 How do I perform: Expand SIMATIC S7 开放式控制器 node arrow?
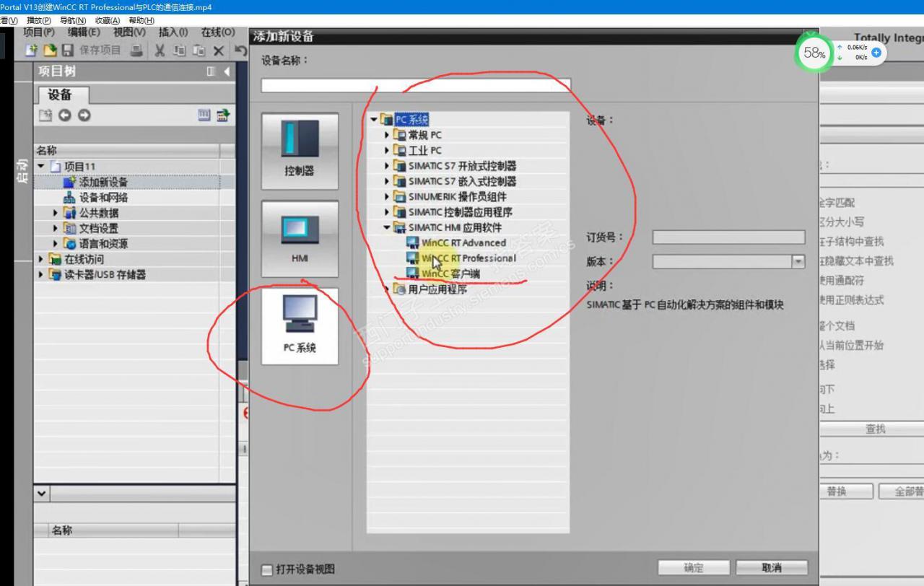point(387,166)
